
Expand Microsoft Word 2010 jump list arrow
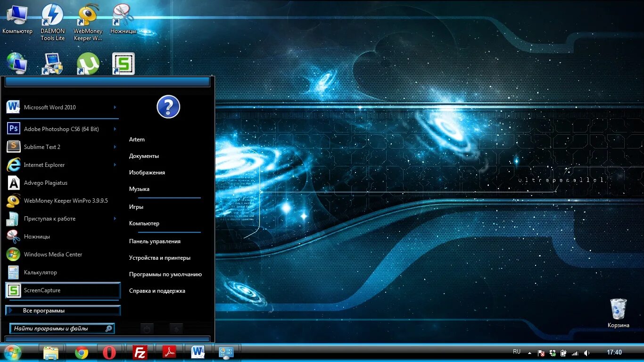(x=115, y=107)
